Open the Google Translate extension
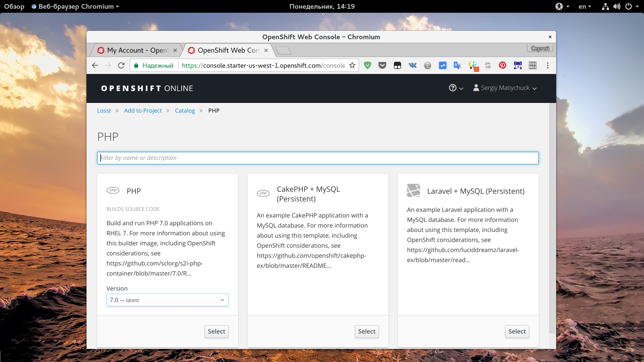 457,65
